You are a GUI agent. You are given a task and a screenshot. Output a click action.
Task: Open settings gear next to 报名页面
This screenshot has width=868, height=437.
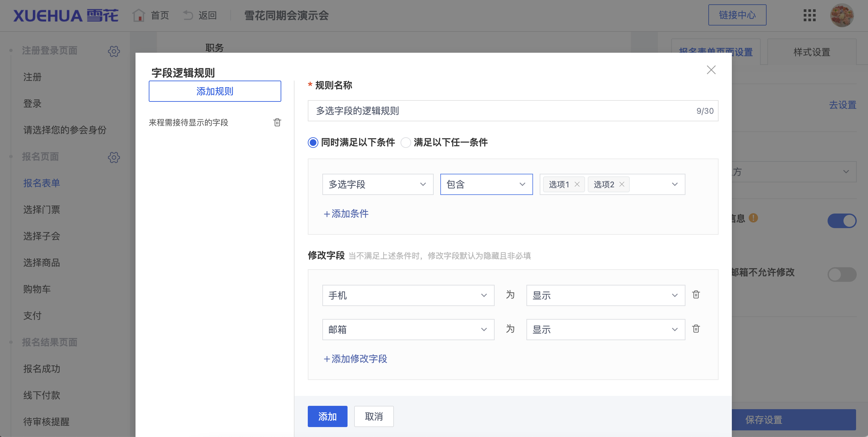tap(114, 157)
